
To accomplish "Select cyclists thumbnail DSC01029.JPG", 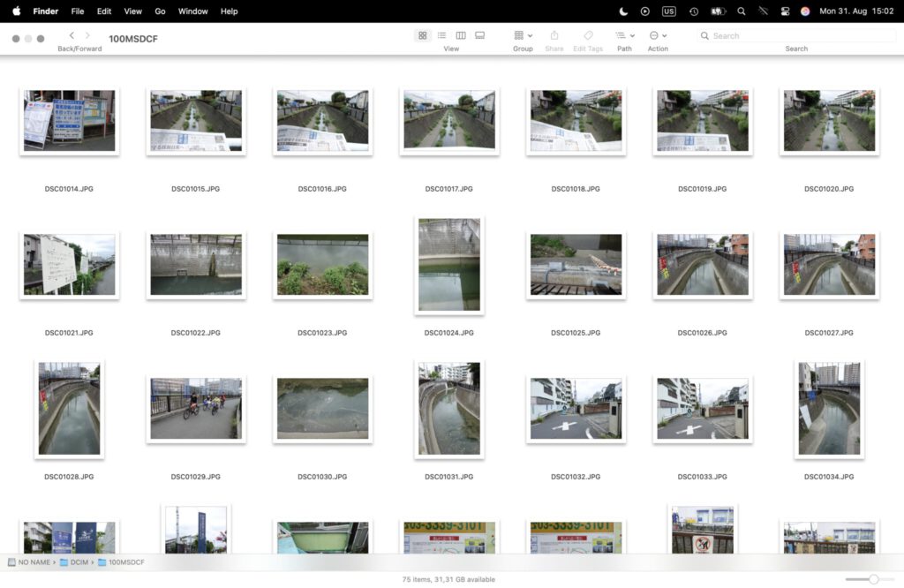I will [196, 409].
